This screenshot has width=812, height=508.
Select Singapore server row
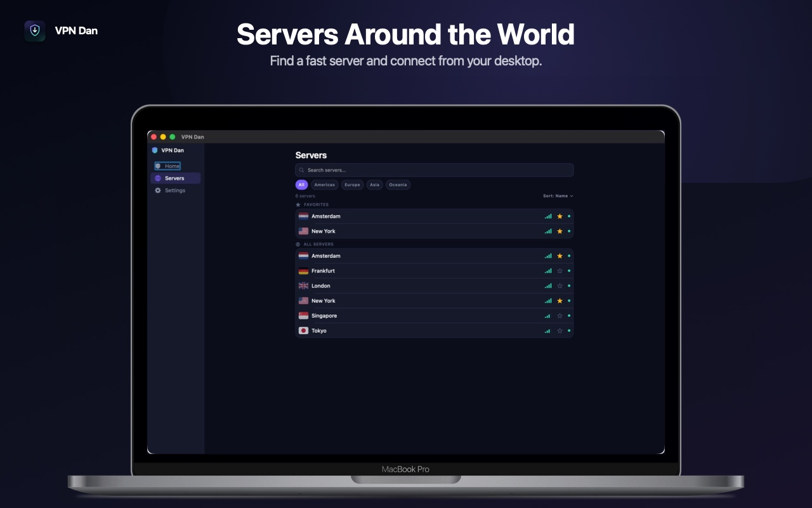pos(435,316)
